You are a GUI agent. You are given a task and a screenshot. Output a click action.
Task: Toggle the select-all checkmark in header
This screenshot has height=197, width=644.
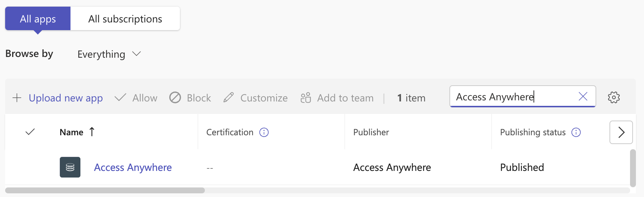[30, 132]
